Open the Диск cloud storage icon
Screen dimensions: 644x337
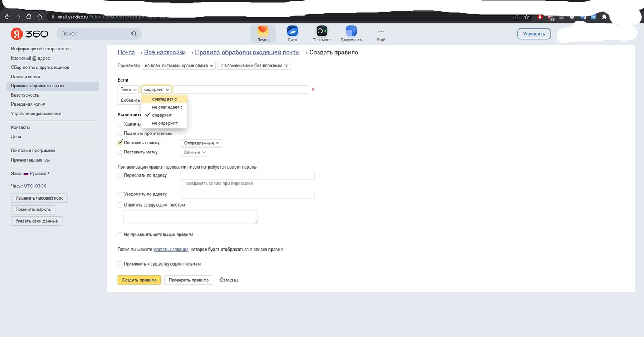coord(292,31)
